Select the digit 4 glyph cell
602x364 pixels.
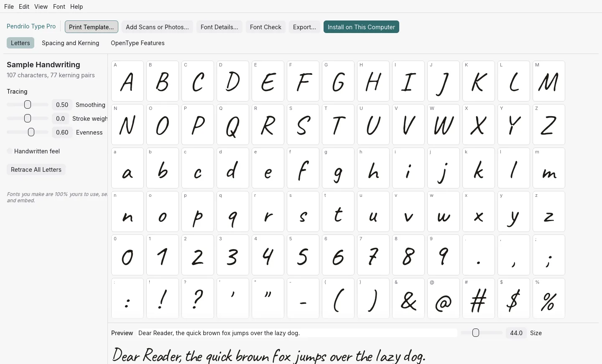pyautogui.click(x=268, y=255)
